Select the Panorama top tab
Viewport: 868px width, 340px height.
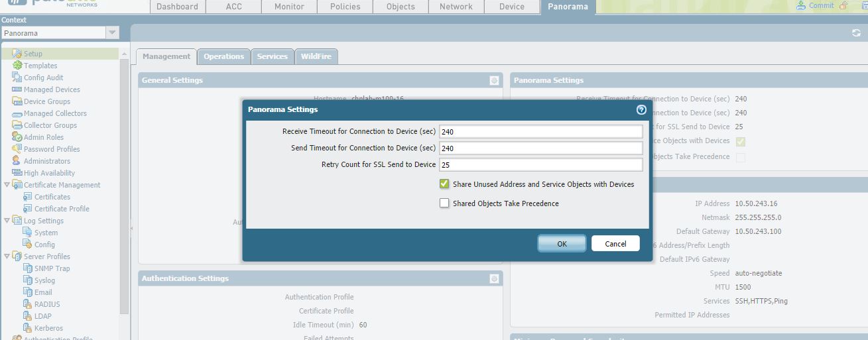pyautogui.click(x=568, y=7)
